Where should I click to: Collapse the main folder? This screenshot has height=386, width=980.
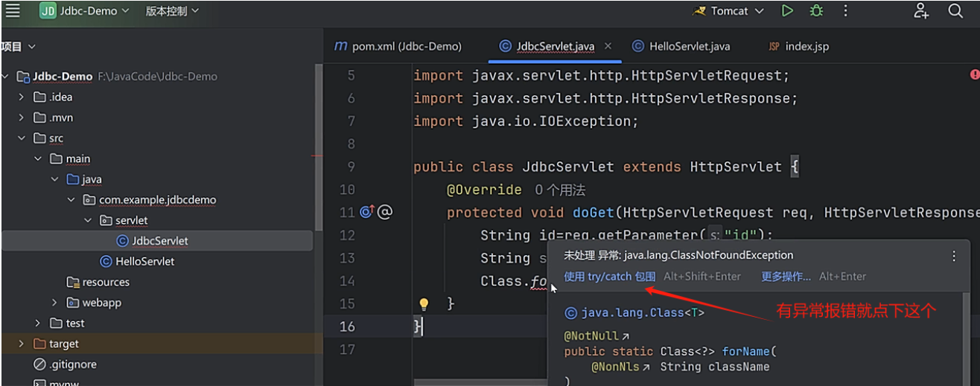[x=38, y=158]
